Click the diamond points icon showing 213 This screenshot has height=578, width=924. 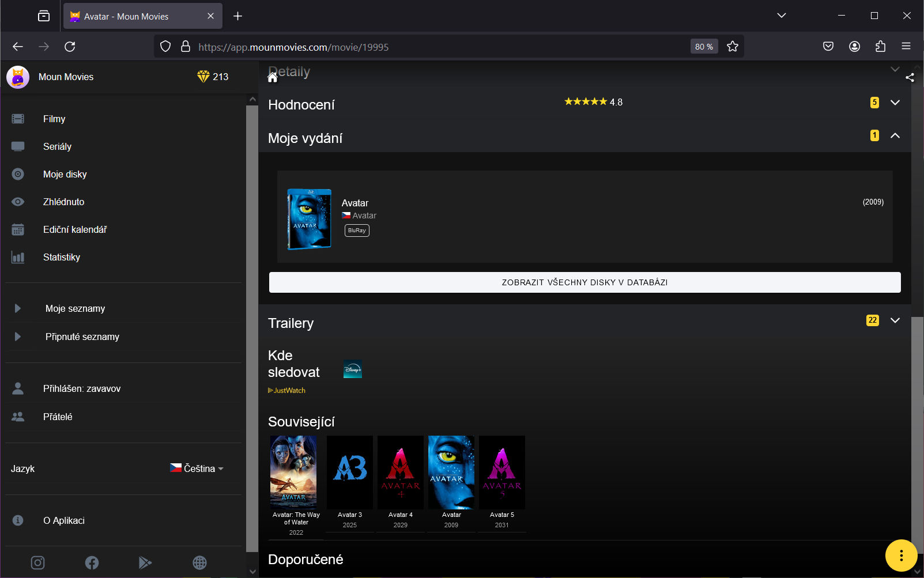(203, 77)
